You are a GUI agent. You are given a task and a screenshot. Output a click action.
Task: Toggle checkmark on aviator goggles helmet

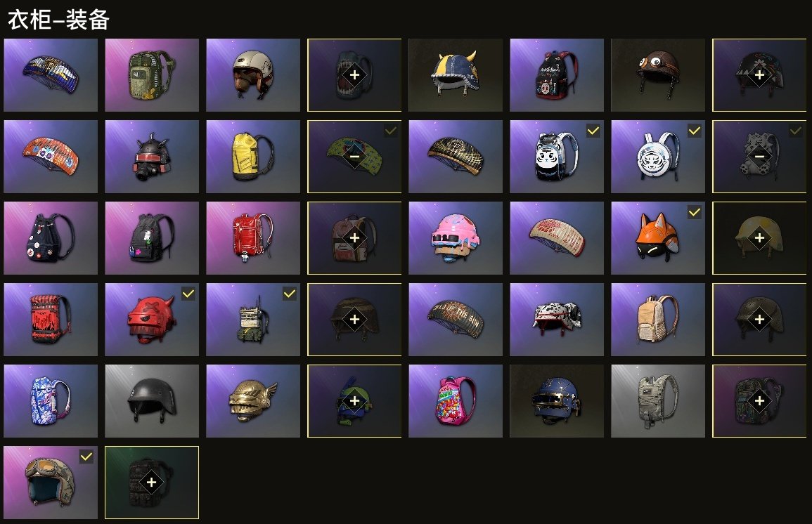[86, 457]
